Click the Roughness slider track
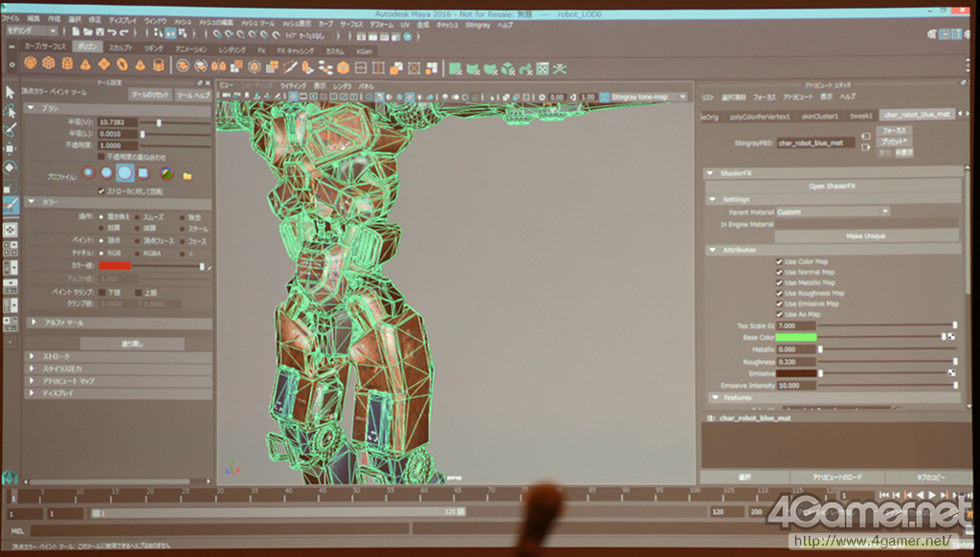The height and width of the screenshot is (557, 980). (x=887, y=362)
